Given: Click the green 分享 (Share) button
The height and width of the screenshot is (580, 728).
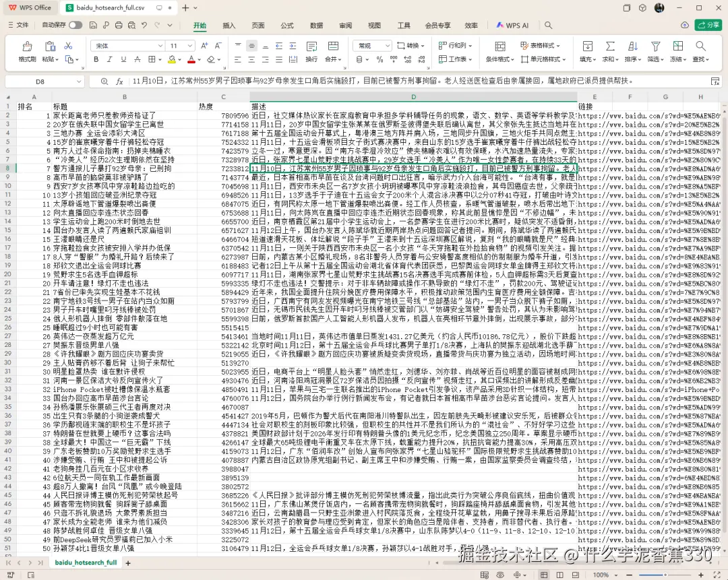Looking at the screenshot, I should [708, 25].
